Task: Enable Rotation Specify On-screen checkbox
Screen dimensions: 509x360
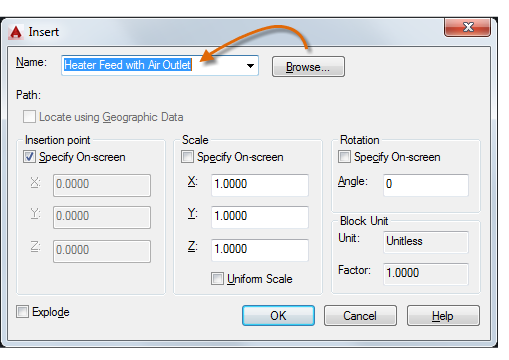Action: [344, 157]
